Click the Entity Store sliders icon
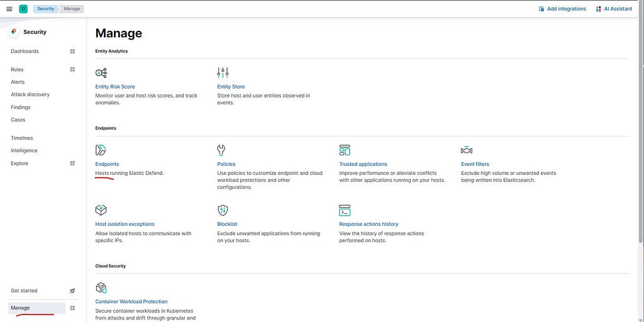Image resolution: width=644 pixels, height=322 pixels. pyautogui.click(x=223, y=73)
